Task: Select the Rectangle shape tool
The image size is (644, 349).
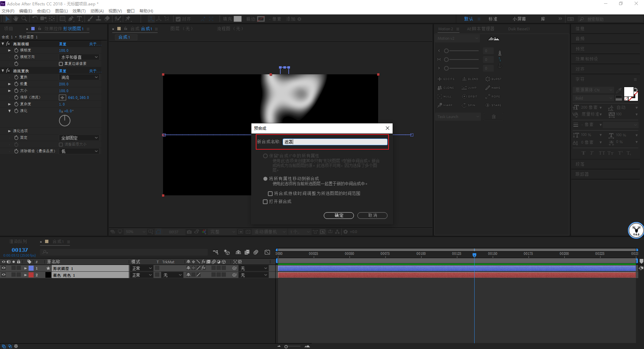Action: tap(63, 19)
